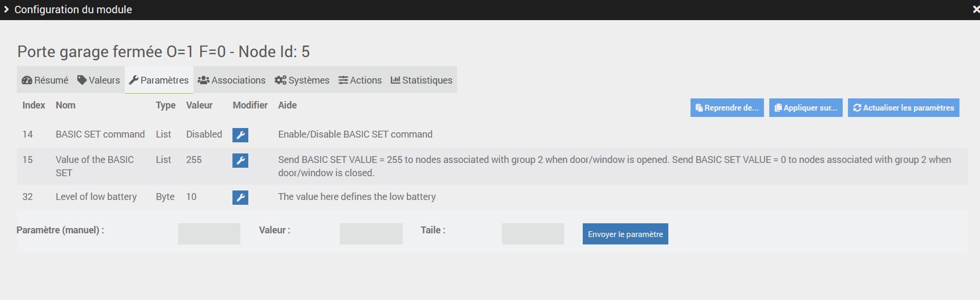Click the Valeur input field
This screenshot has height=300, width=980.
[x=371, y=234]
